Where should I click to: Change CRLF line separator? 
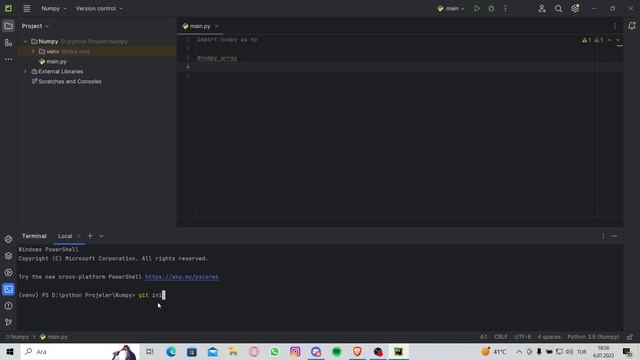pos(500,337)
